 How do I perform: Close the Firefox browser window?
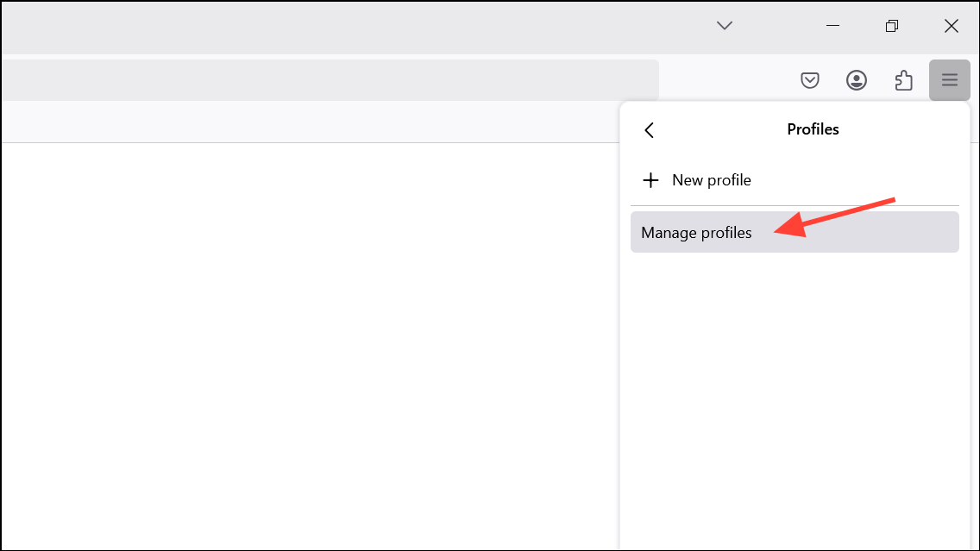click(x=951, y=26)
